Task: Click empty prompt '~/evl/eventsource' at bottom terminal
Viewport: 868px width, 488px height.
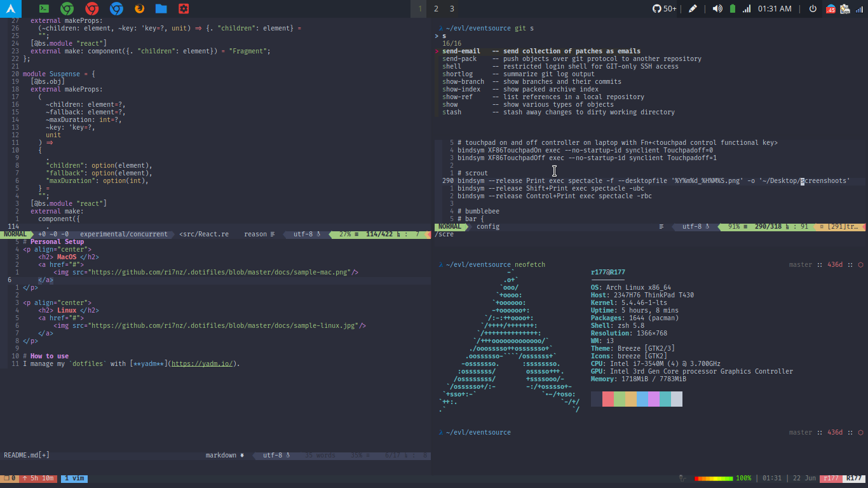Action: point(478,432)
